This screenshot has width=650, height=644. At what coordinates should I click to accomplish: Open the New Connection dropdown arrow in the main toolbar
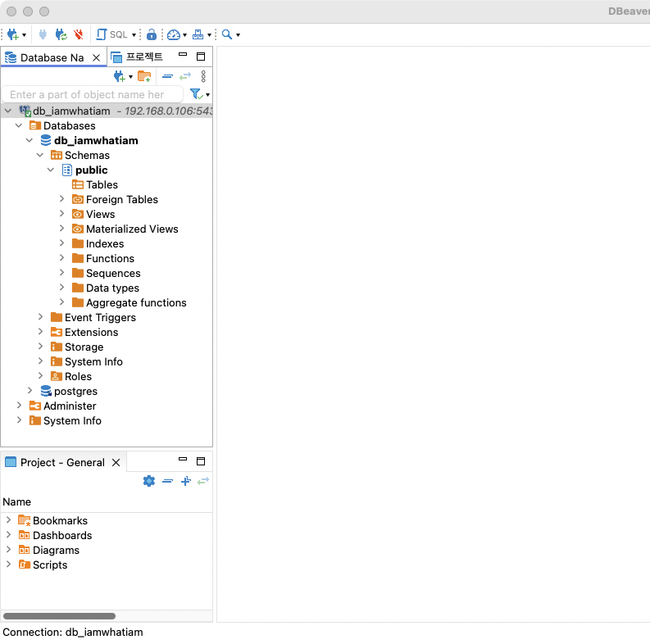point(24,34)
